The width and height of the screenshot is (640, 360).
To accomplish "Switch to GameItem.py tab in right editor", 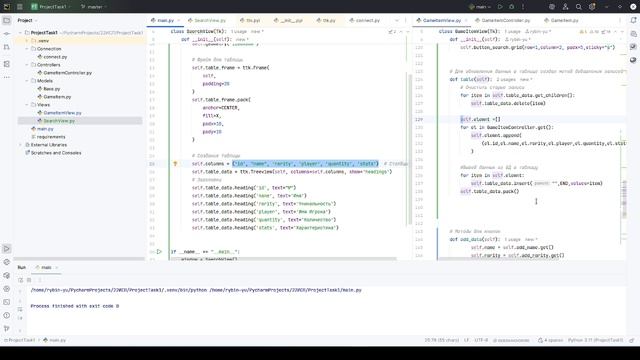I will pyautogui.click(x=561, y=20).
